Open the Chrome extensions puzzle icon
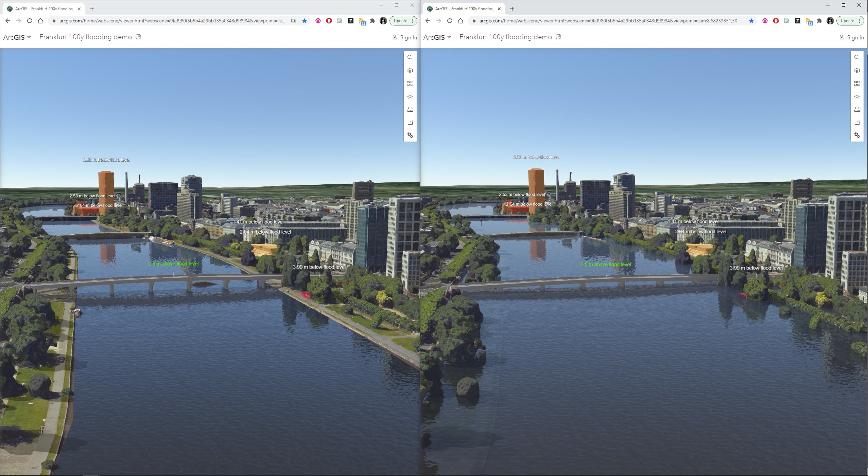Screen dimensions: 868x476 tap(372, 21)
